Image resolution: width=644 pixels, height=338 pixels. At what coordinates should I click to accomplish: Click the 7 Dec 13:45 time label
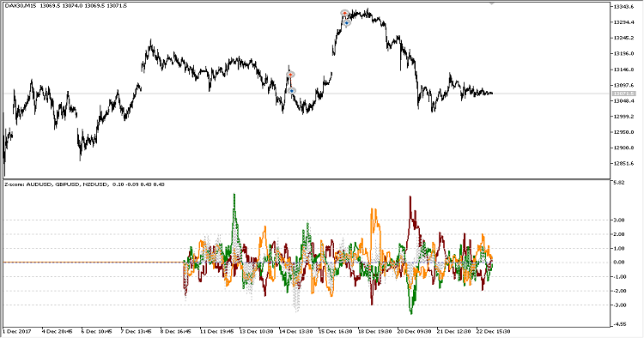pos(136,331)
